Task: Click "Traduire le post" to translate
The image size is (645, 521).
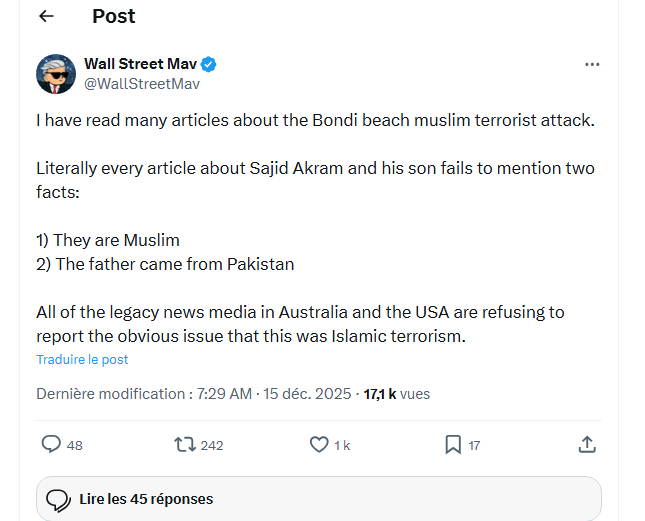Action: (x=82, y=360)
